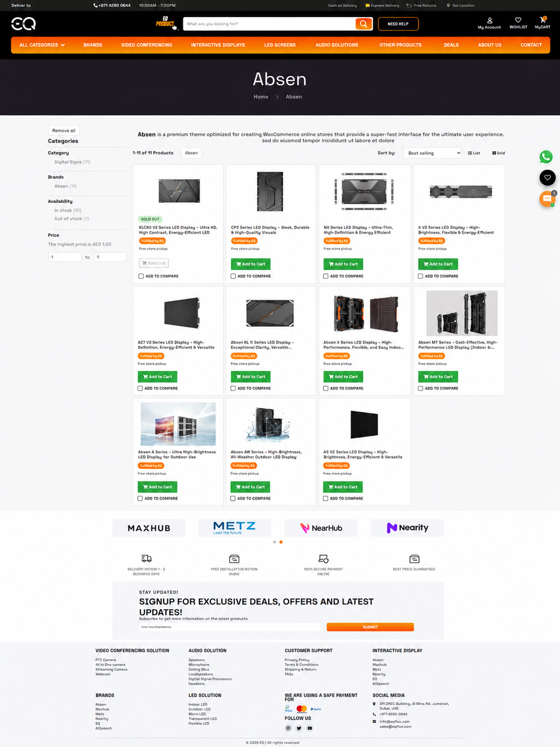Focus the search box field

(x=269, y=24)
